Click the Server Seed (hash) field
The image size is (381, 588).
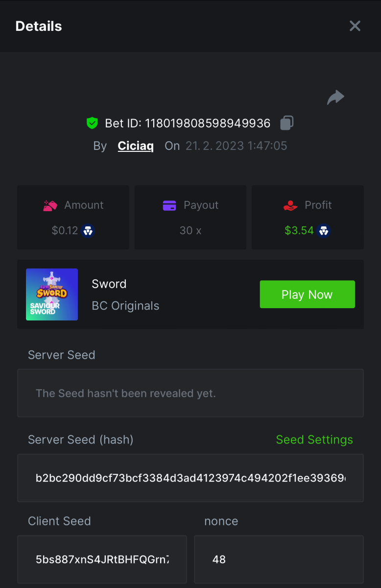(190, 478)
